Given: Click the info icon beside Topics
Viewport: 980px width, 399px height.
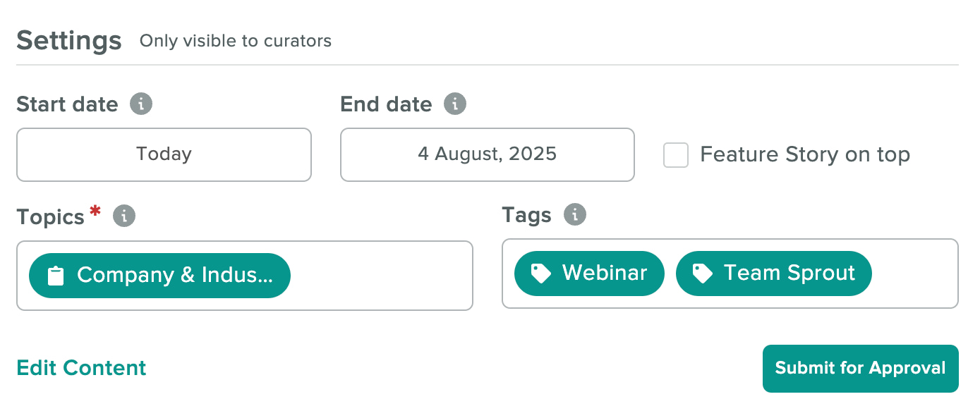Looking at the screenshot, I should click(x=124, y=216).
